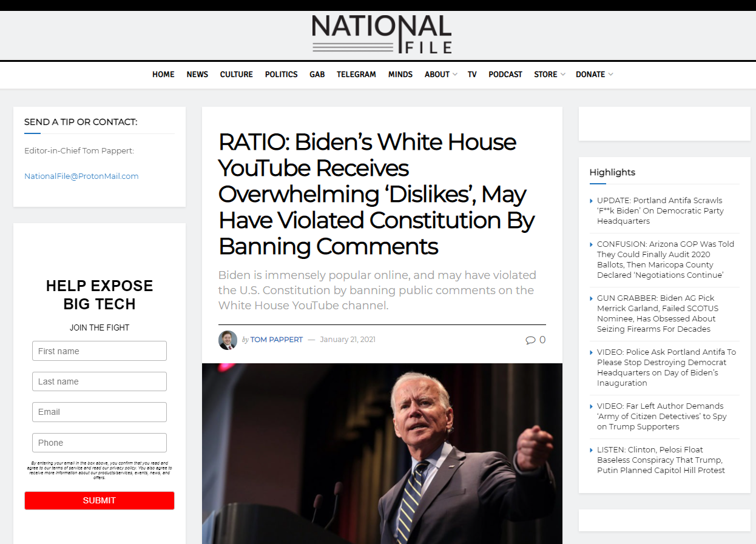Screen dimensions: 756x544
Task: Click the Highlights section heading
Action: click(x=612, y=172)
